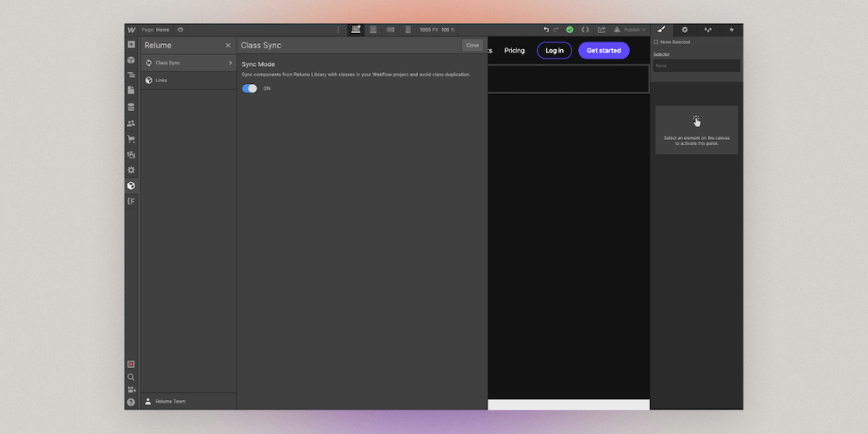
Task: Toggle preview mode with eye icon
Action: click(180, 30)
